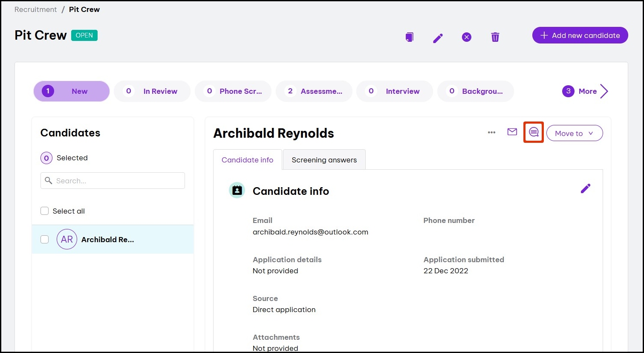Click Add new candidate button
The width and height of the screenshot is (644, 353).
click(580, 35)
